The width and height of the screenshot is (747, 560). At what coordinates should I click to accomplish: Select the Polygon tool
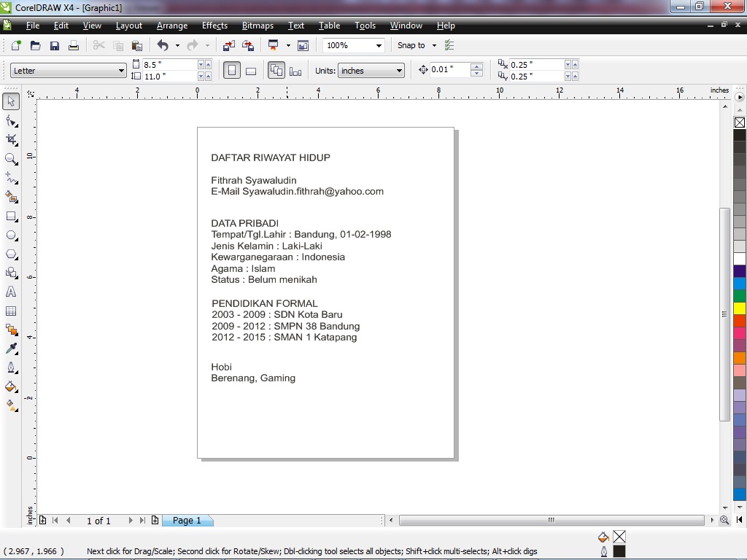11,254
